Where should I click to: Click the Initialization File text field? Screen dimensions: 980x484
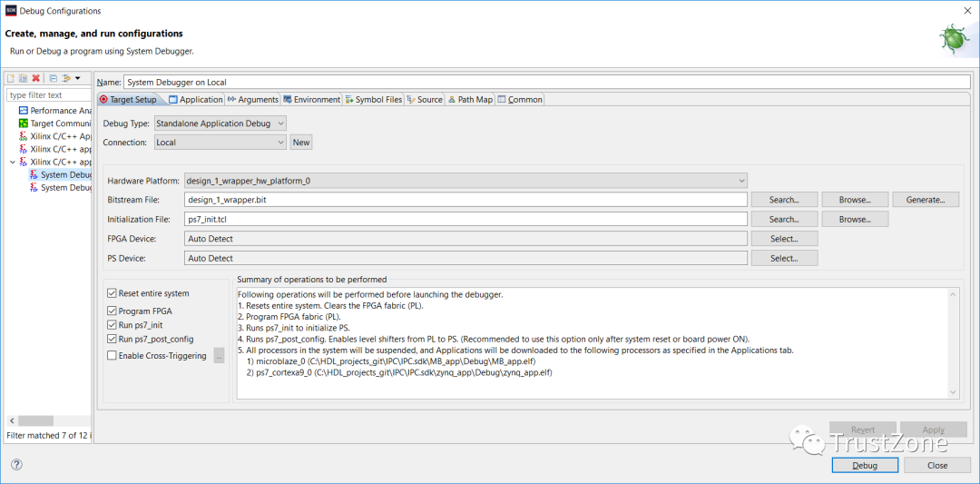coord(465,220)
